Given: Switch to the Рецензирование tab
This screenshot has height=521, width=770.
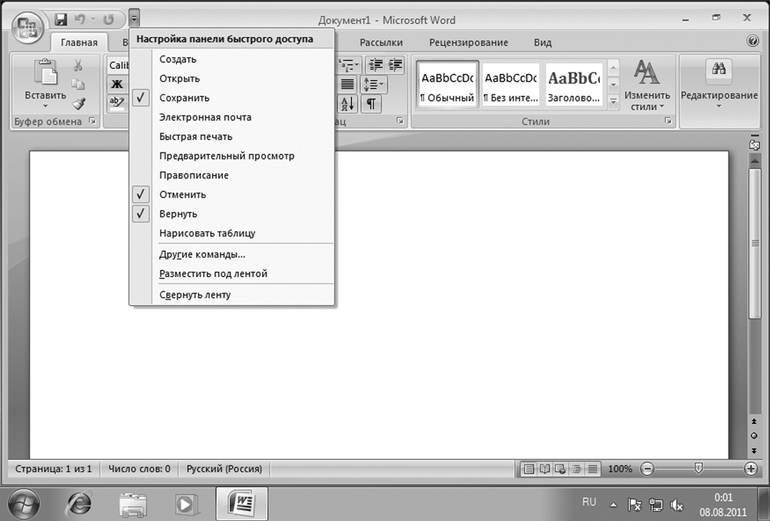Looking at the screenshot, I should [x=468, y=43].
